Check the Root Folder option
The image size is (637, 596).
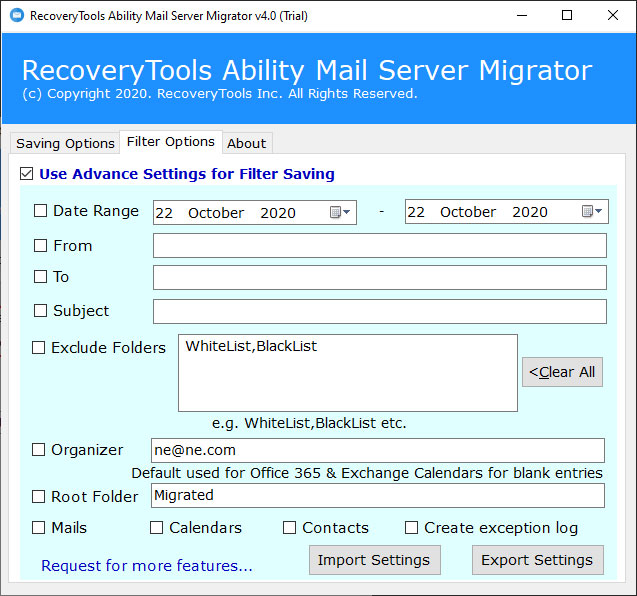tap(39, 496)
